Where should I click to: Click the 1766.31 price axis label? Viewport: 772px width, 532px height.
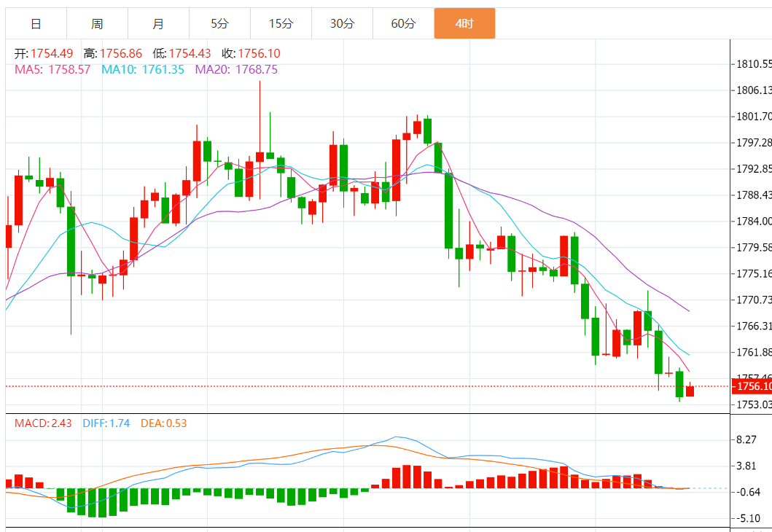point(753,326)
